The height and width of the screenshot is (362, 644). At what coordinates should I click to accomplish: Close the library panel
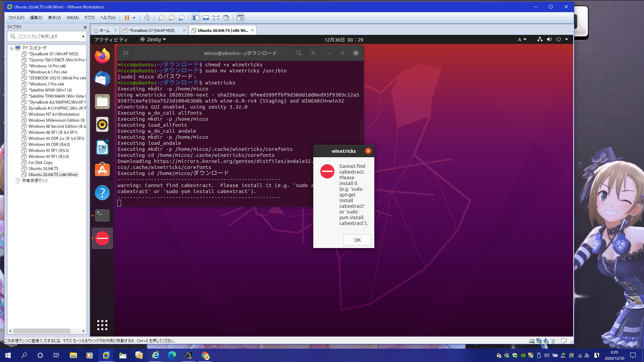85,27
